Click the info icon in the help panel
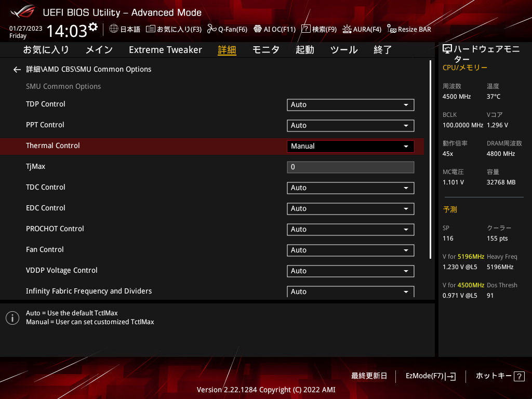Screen dimensions: 532x399 (x=12, y=318)
